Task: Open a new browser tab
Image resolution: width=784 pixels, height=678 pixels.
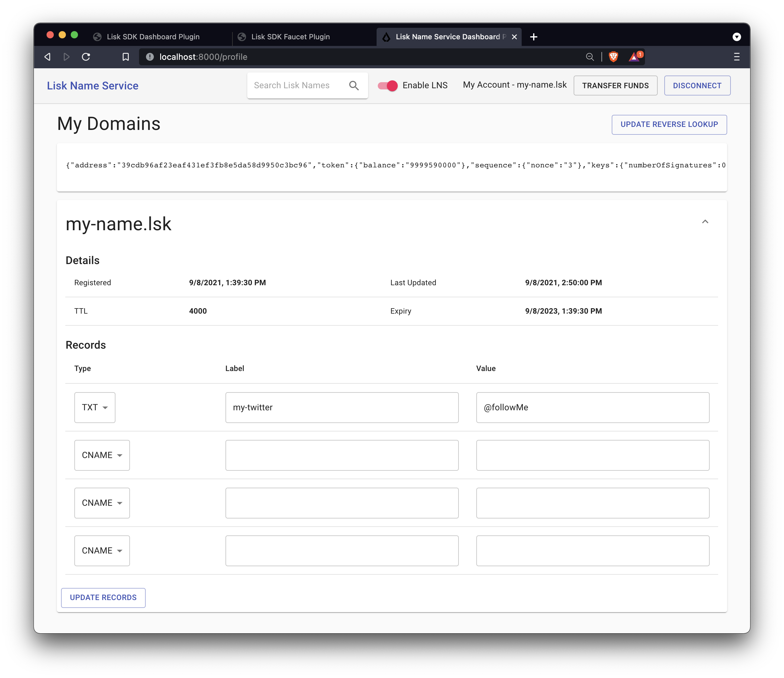Action: [533, 37]
